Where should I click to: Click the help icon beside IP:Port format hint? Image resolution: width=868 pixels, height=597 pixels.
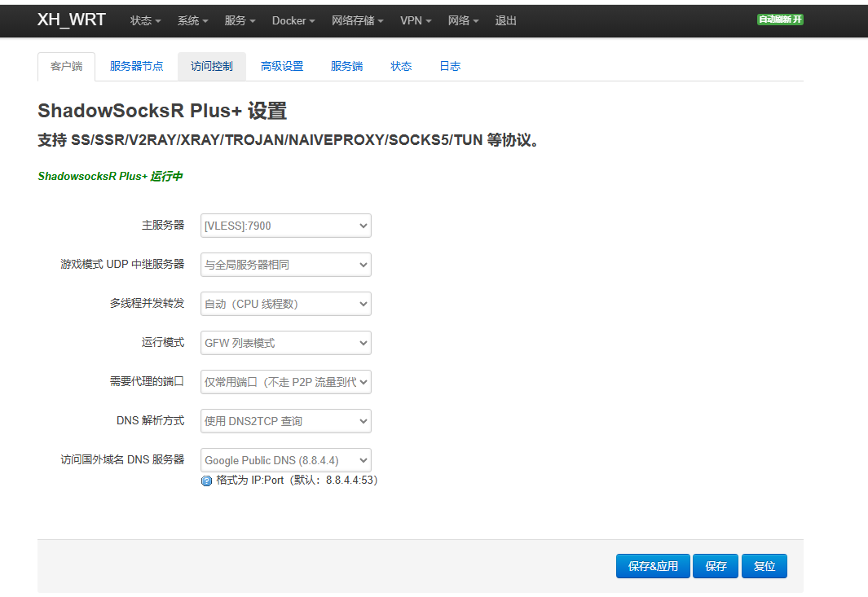(x=206, y=481)
